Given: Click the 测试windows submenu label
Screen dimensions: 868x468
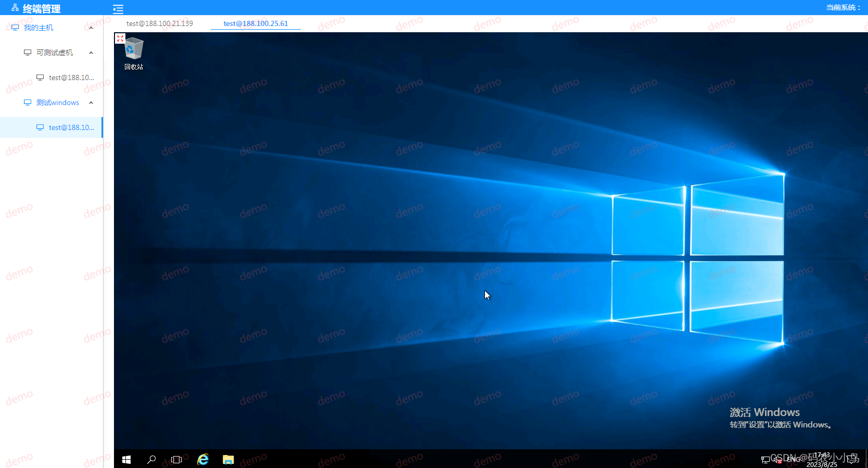Looking at the screenshot, I should coord(58,102).
